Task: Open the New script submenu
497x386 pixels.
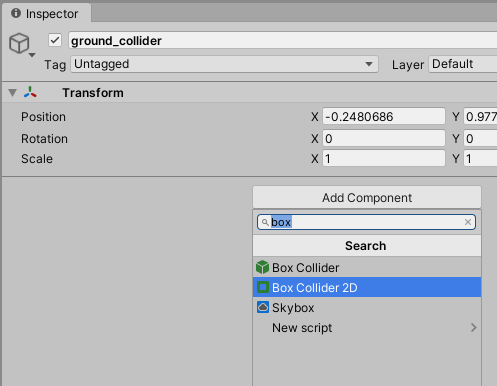Action: coord(367,328)
